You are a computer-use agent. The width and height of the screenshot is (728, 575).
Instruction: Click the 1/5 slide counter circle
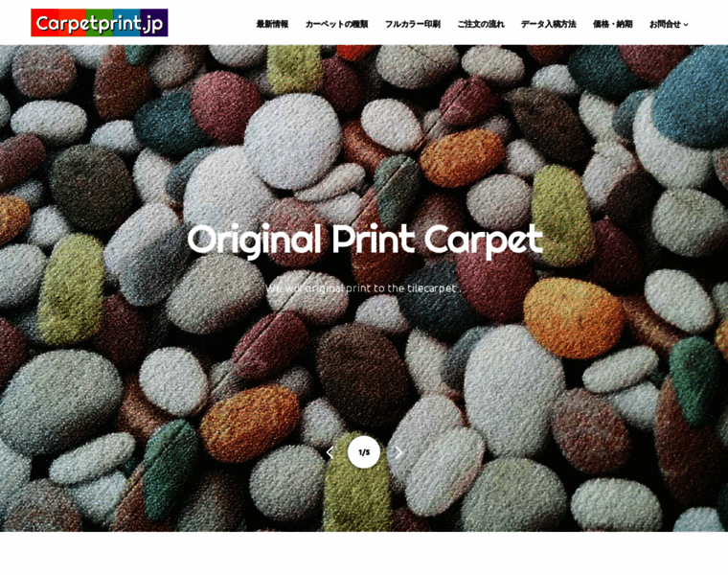pyautogui.click(x=364, y=452)
